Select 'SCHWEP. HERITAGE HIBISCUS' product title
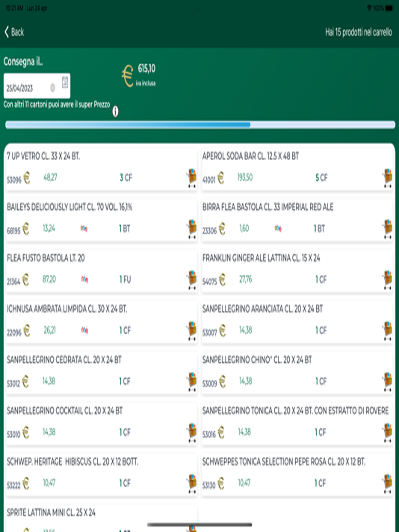Viewport: 399px width, 532px height. 72,462
